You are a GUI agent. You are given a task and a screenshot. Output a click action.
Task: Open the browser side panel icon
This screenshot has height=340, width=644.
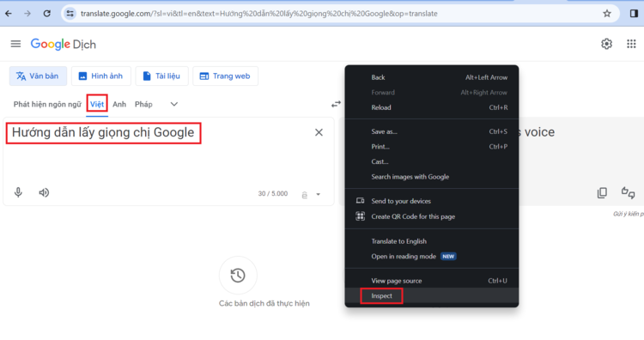(634, 14)
